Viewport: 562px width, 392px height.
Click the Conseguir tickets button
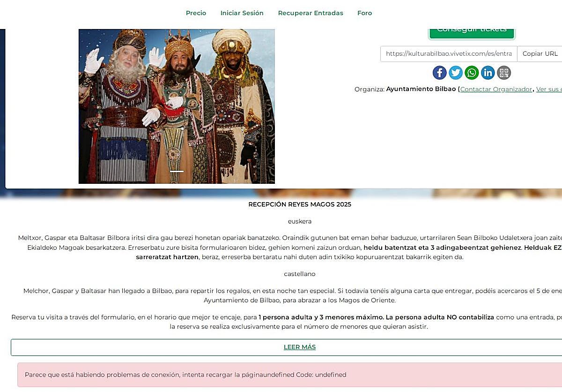pyautogui.click(x=472, y=29)
